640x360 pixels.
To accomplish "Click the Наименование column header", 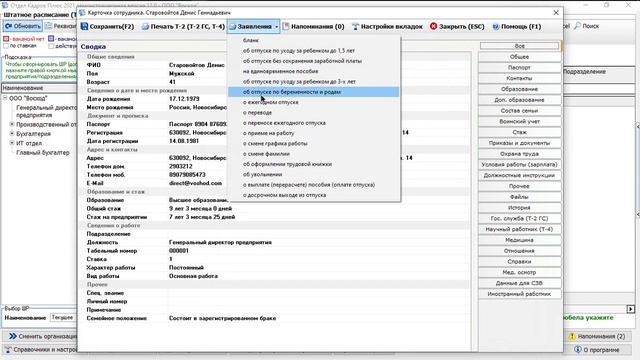I will click(39, 88).
